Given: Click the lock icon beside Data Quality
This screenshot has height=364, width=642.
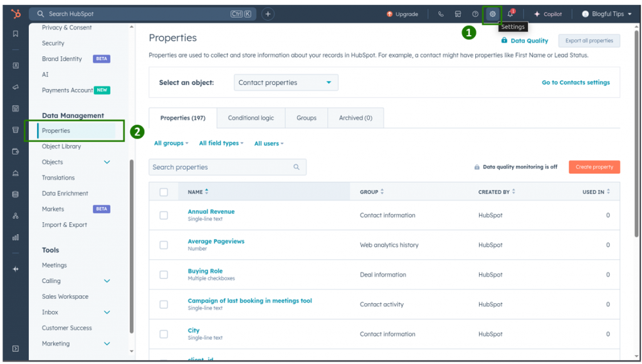Looking at the screenshot, I should coord(505,40).
